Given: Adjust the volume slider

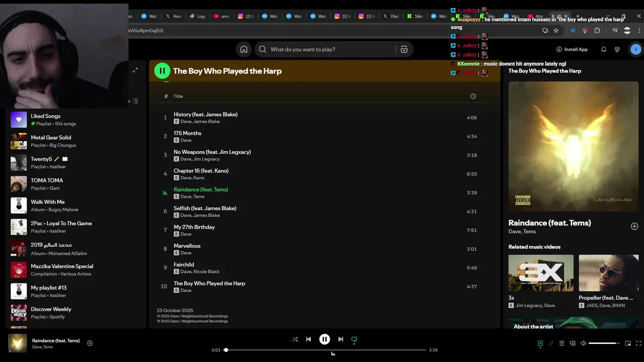Looking at the screenshot, I should (x=604, y=343).
